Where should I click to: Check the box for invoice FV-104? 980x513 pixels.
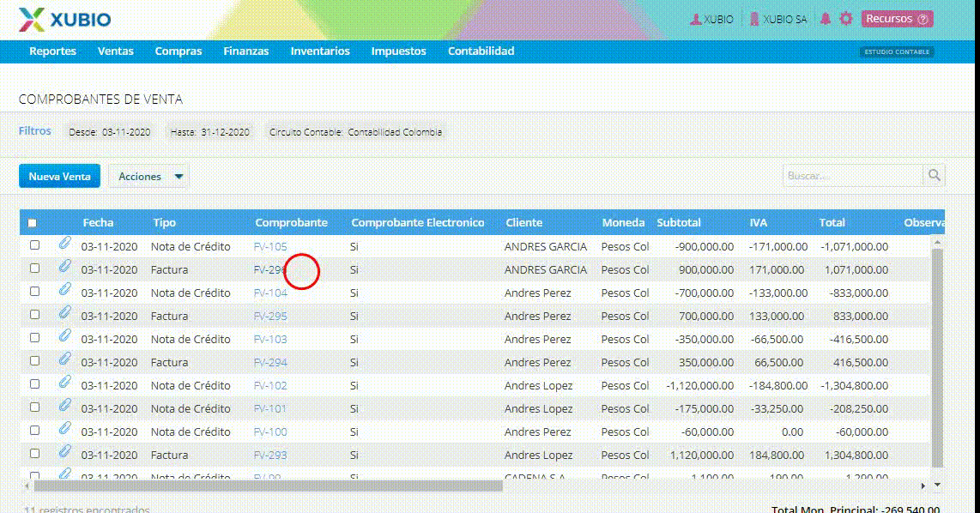point(35,292)
